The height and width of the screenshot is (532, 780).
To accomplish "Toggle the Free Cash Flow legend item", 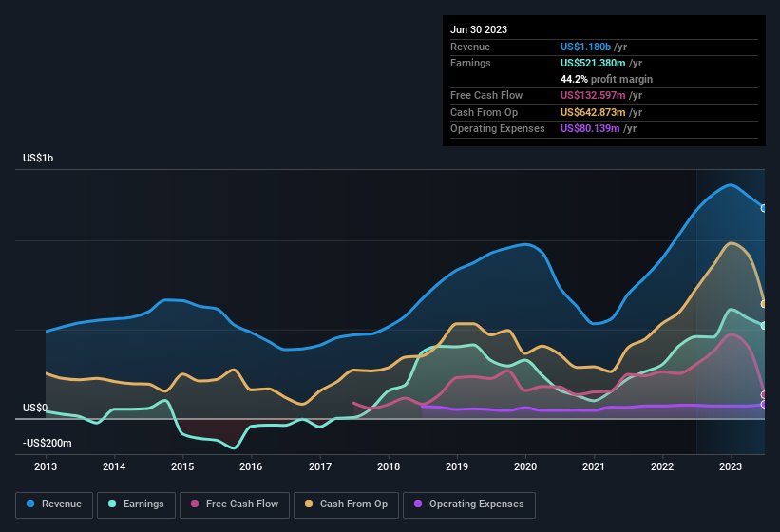I will pos(235,504).
